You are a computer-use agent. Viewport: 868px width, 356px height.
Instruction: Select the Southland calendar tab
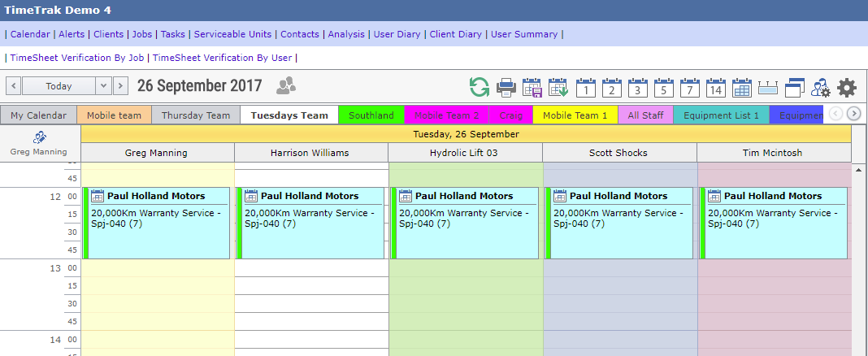click(371, 115)
